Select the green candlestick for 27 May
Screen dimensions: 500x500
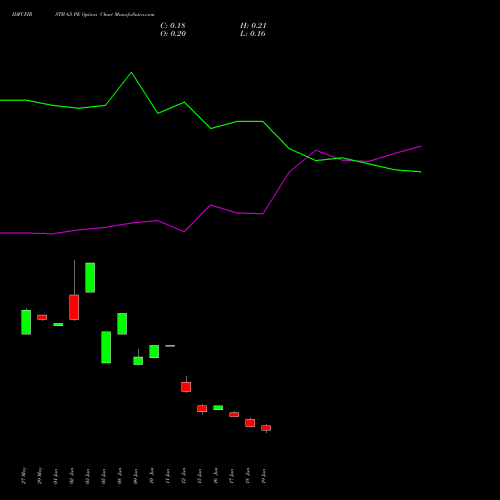pos(26,322)
